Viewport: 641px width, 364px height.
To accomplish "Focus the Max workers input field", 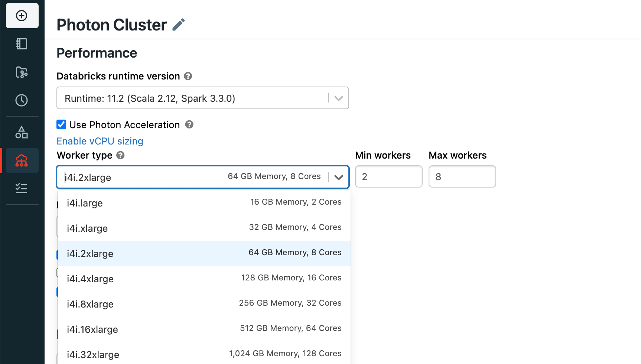I will (x=462, y=177).
